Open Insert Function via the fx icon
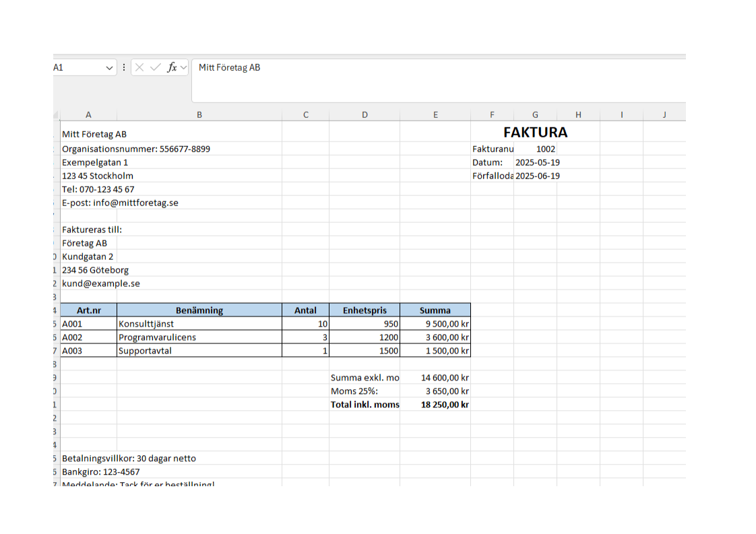756x534 pixels. [172, 67]
